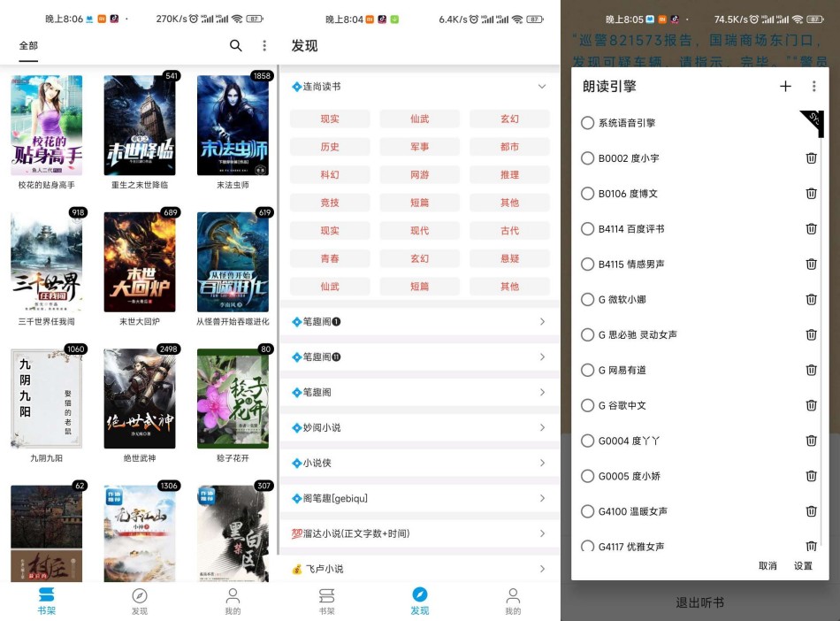Screen dimensions: 840x621
Task: Click the plus icon to add engine
Action: tap(785, 86)
